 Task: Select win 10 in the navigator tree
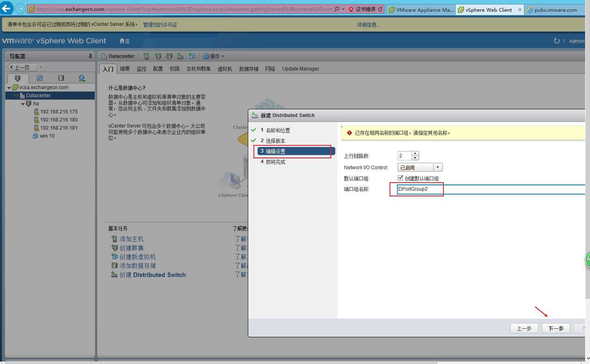[x=47, y=136]
